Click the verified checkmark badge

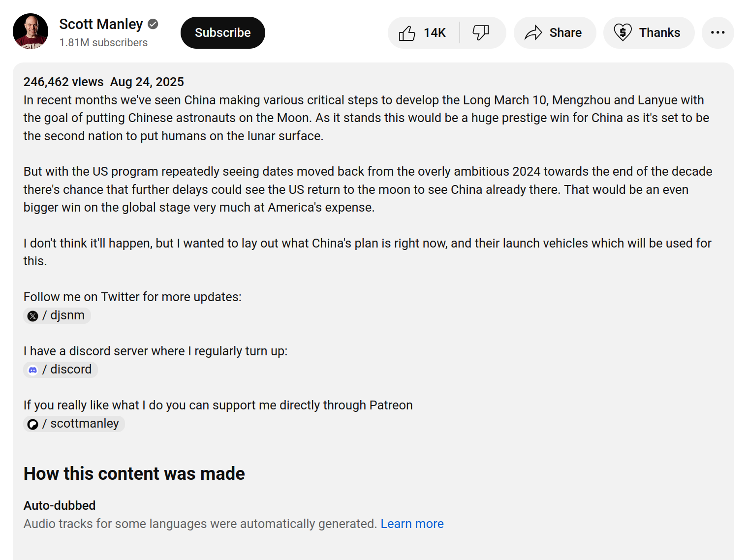point(153,24)
